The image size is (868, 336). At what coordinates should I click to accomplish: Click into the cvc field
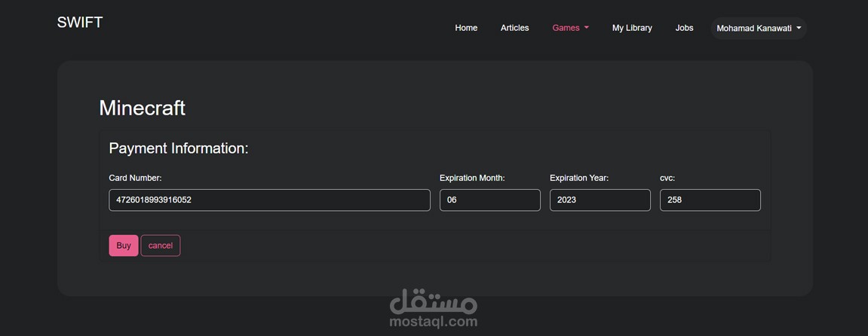[x=710, y=200]
